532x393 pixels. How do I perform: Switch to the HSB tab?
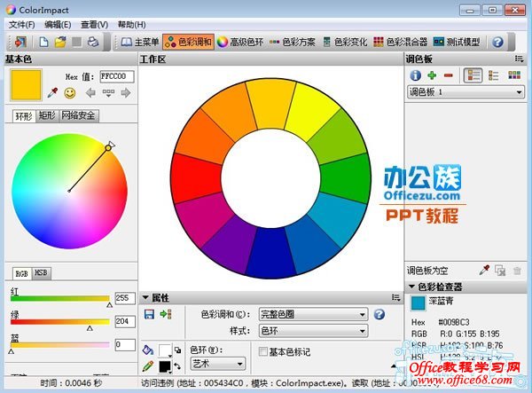41,273
